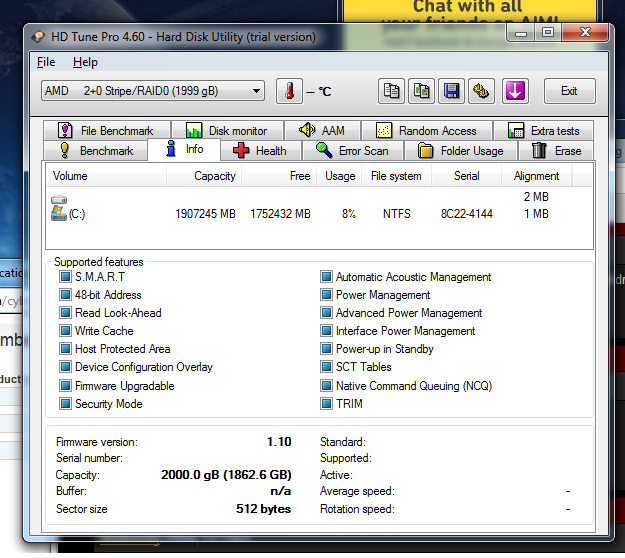Click the Serial column header
Viewport: 625px width, 558px height.
[x=466, y=176]
